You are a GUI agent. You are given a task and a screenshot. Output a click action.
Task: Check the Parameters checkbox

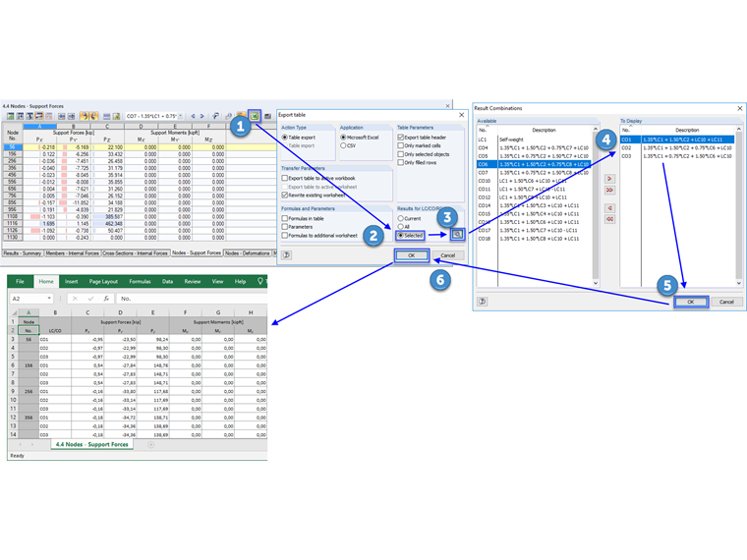pos(285,227)
